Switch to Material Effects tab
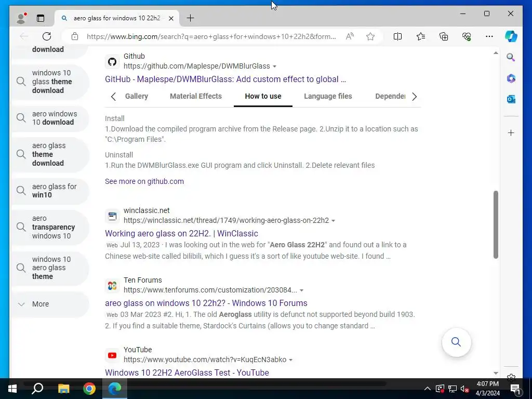 (x=196, y=96)
